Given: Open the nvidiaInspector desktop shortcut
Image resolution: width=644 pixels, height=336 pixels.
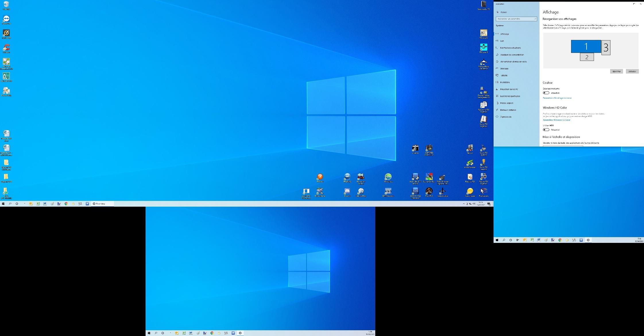Looking at the screenshot, I should tap(470, 163).
